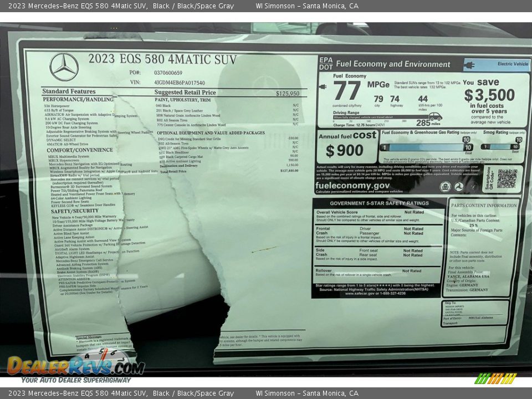Click the 'Destination and Delivery' line
The height and width of the screenshot is (399, 532).
click(x=178, y=166)
